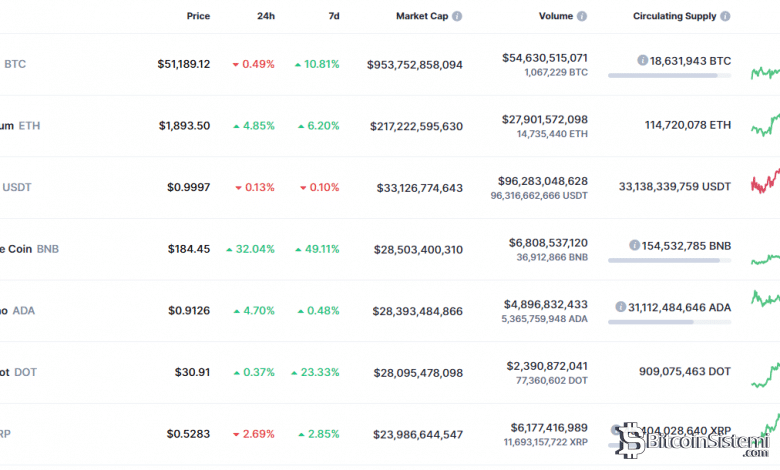Sort the table by the Price column header
Image resolution: width=780 pixels, height=470 pixels.
[198, 17]
